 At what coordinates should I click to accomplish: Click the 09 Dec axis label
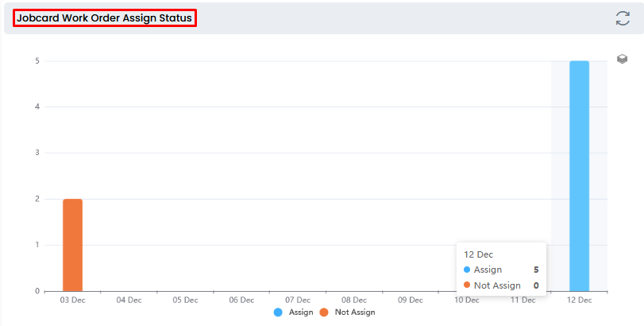point(411,300)
